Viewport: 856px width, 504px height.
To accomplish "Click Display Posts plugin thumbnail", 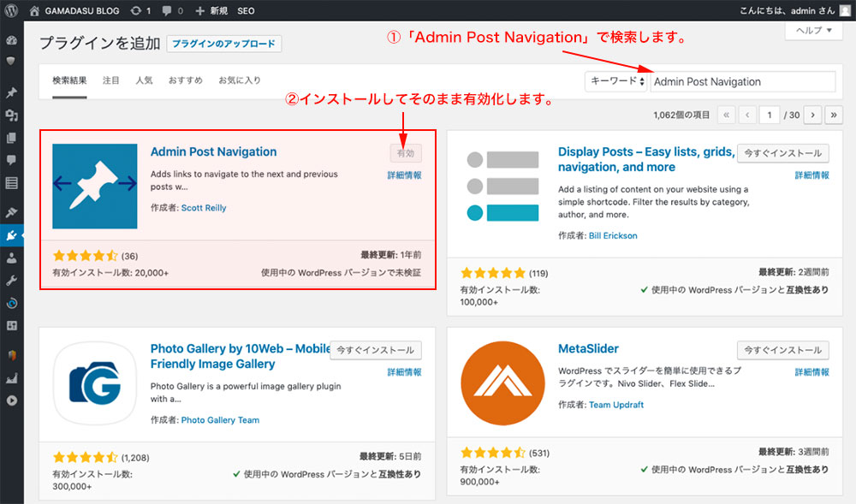I will point(502,186).
